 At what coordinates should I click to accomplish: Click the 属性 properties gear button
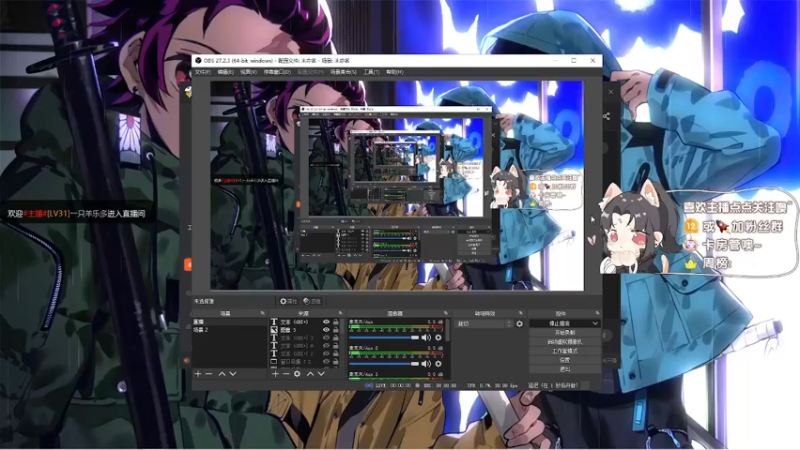pyautogui.click(x=288, y=302)
